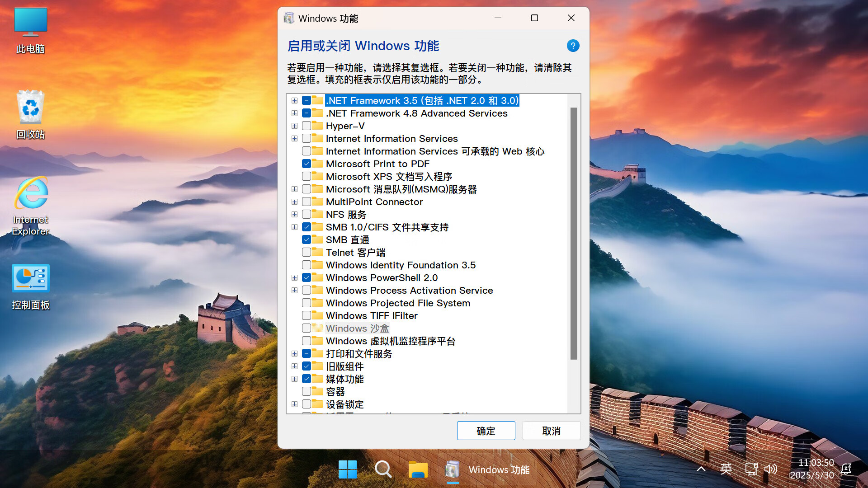Enable the Hyper-V checkbox

(x=307, y=126)
